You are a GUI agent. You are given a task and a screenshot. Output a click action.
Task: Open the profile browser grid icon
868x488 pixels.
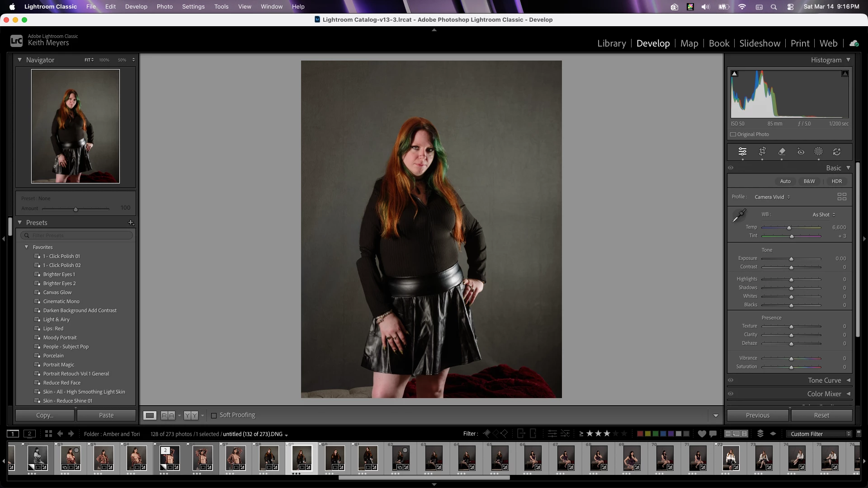842,197
